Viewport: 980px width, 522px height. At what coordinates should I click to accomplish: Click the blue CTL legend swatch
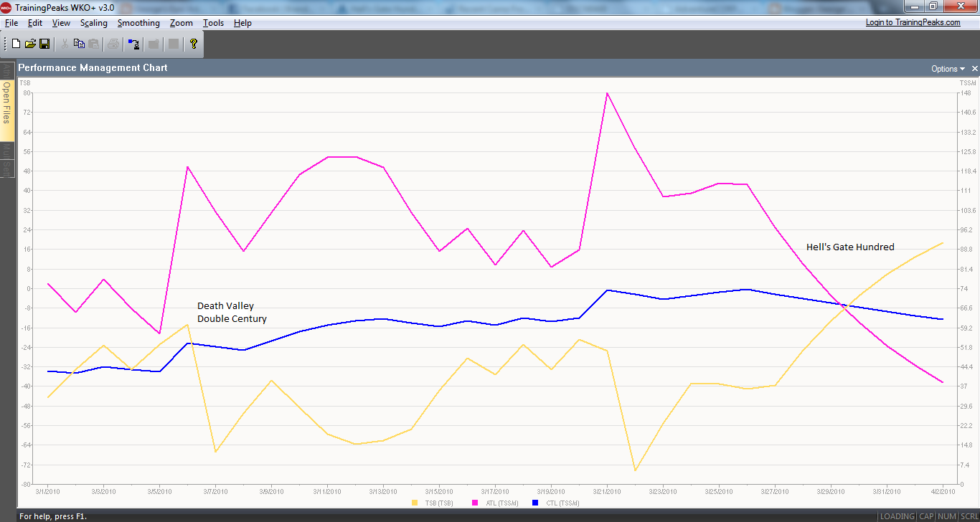[x=534, y=503]
